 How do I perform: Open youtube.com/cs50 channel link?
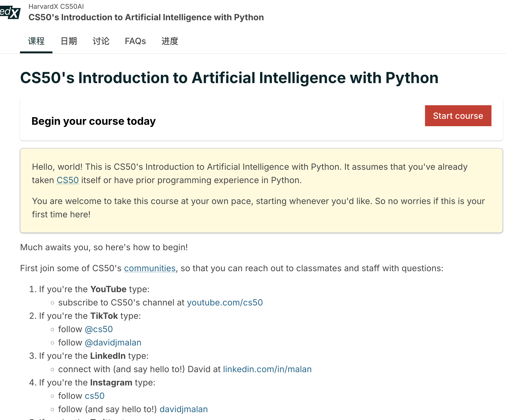click(x=225, y=302)
